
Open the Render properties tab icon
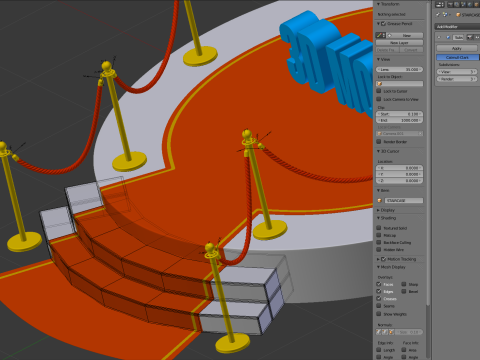[451, 5]
